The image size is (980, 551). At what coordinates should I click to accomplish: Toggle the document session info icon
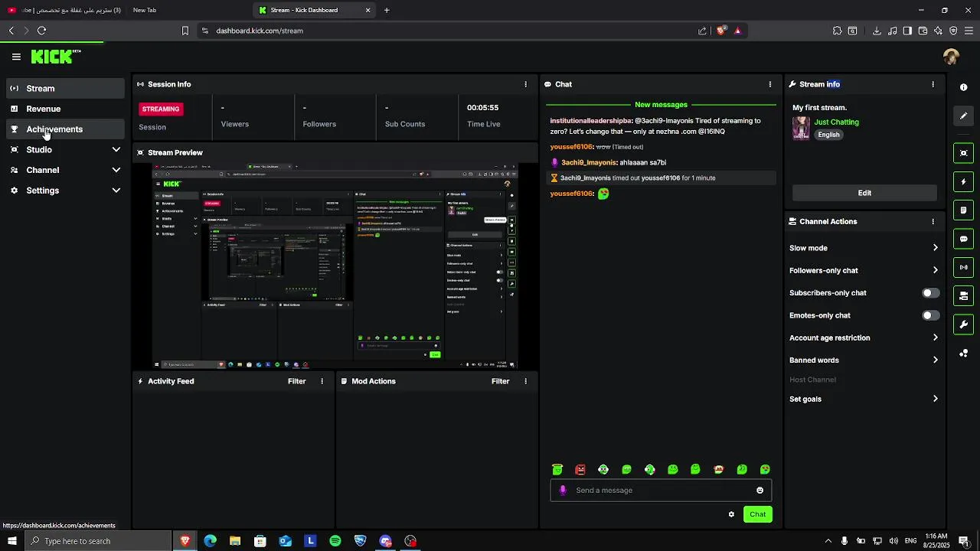coord(964,210)
